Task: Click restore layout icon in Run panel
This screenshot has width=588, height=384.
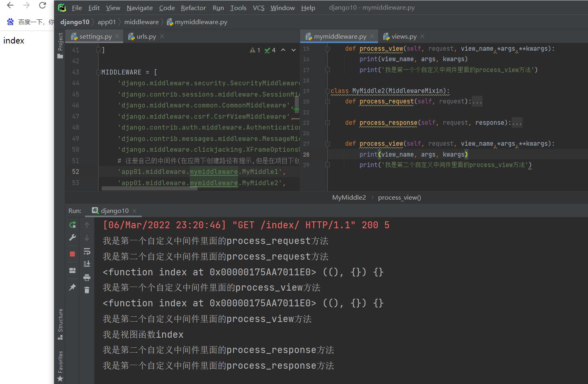Action: 72,270
